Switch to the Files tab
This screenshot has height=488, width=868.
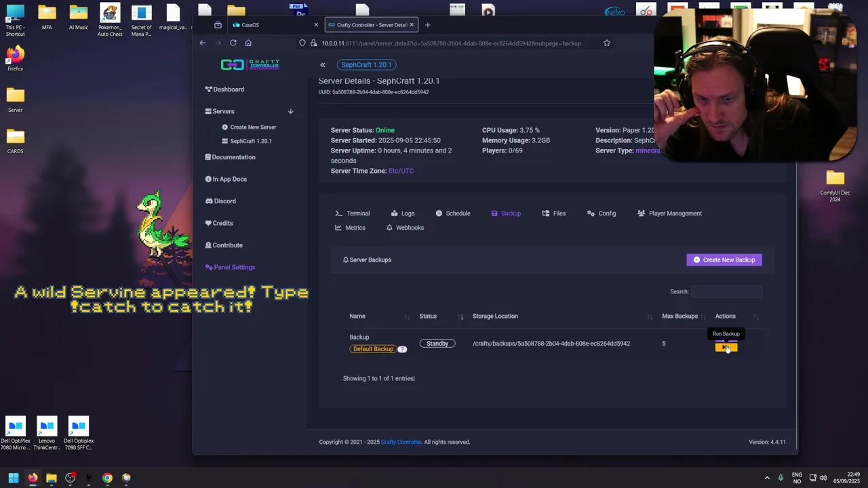click(554, 213)
